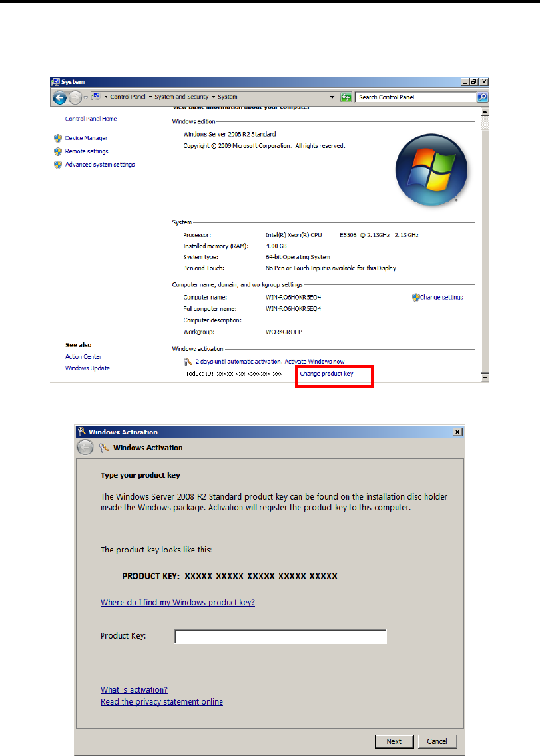Close the System window
540x756 pixels.
(484, 82)
